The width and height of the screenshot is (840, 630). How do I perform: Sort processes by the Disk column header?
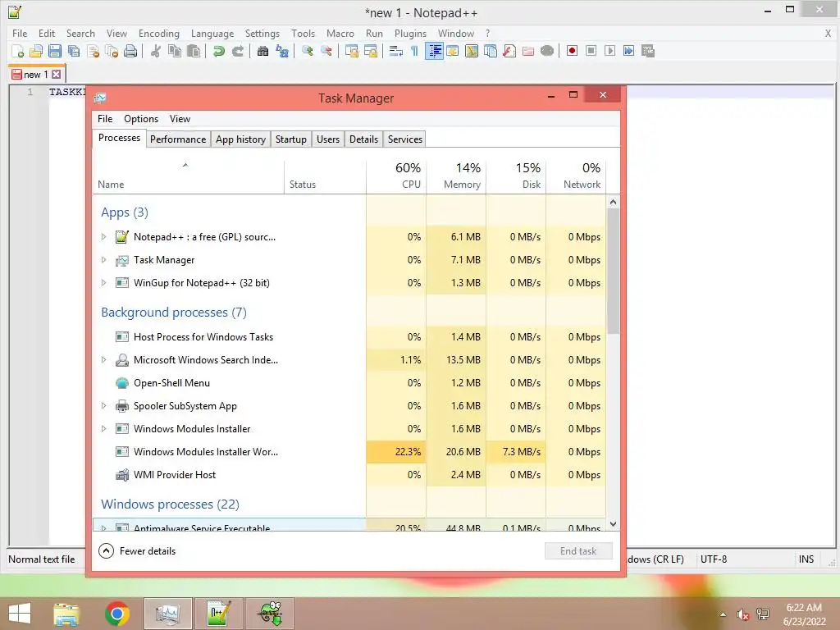pyautogui.click(x=517, y=176)
